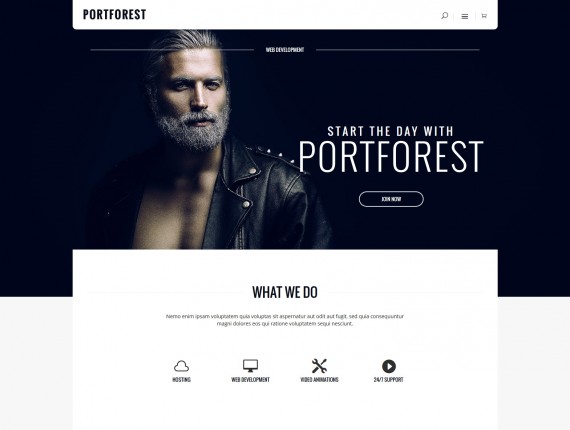This screenshot has width=570, height=430.
Task: Click the Nemo enim ipsam description paragraph
Action: click(285, 320)
